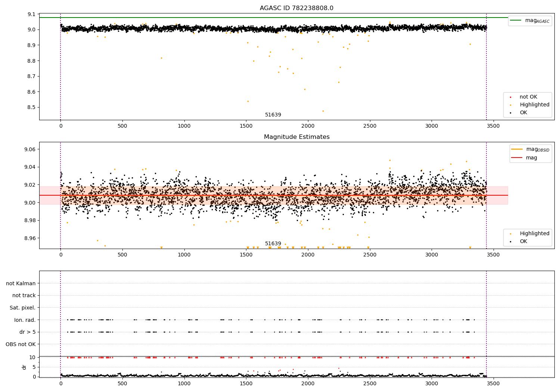The image size is (560, 392).
Task: Select 'OK' in the top plot legend
Action: [523, 113]
